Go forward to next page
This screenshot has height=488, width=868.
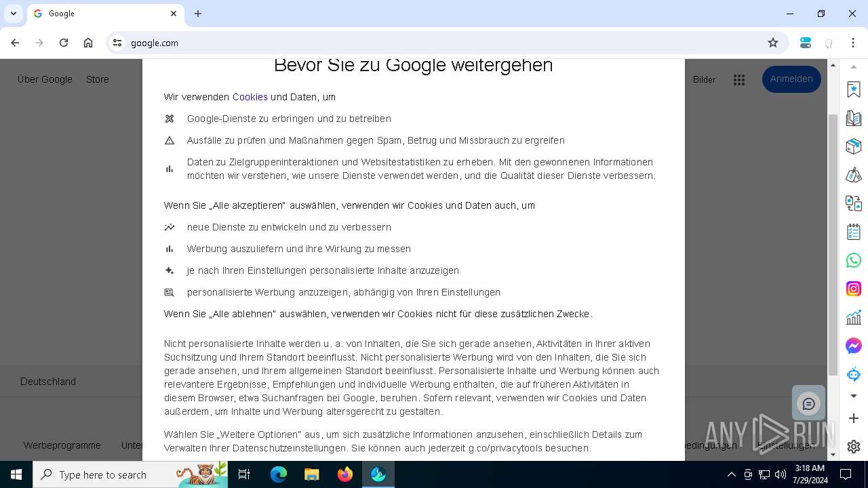point(39,43)
